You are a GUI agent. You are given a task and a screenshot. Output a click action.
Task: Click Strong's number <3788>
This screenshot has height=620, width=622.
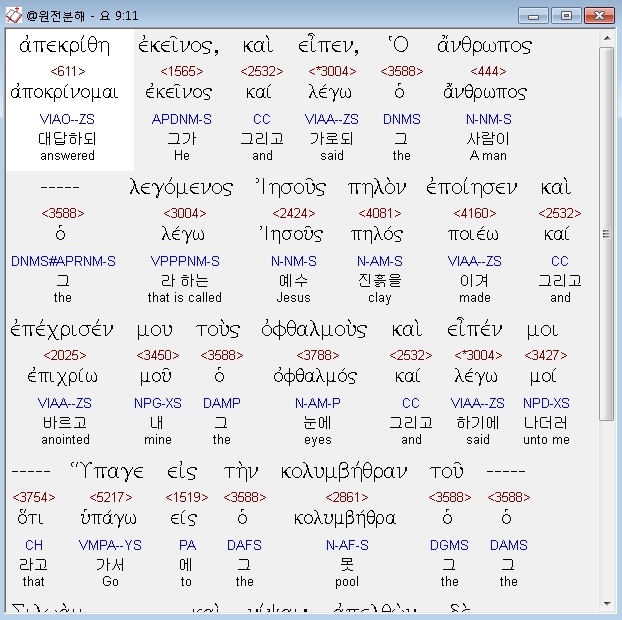point(318,355)
